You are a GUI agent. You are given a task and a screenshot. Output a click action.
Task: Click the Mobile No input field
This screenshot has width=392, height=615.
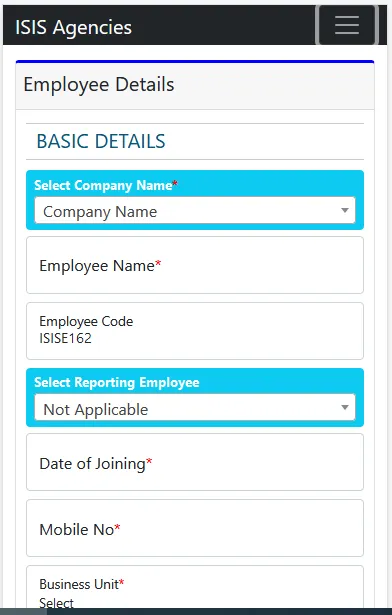[x=195, y=528]
